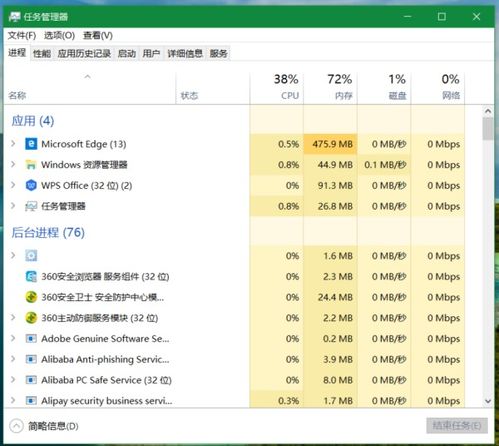Expand the unnamed gear background process
This screenshot has width=499, height=446.
pos(13,255)
